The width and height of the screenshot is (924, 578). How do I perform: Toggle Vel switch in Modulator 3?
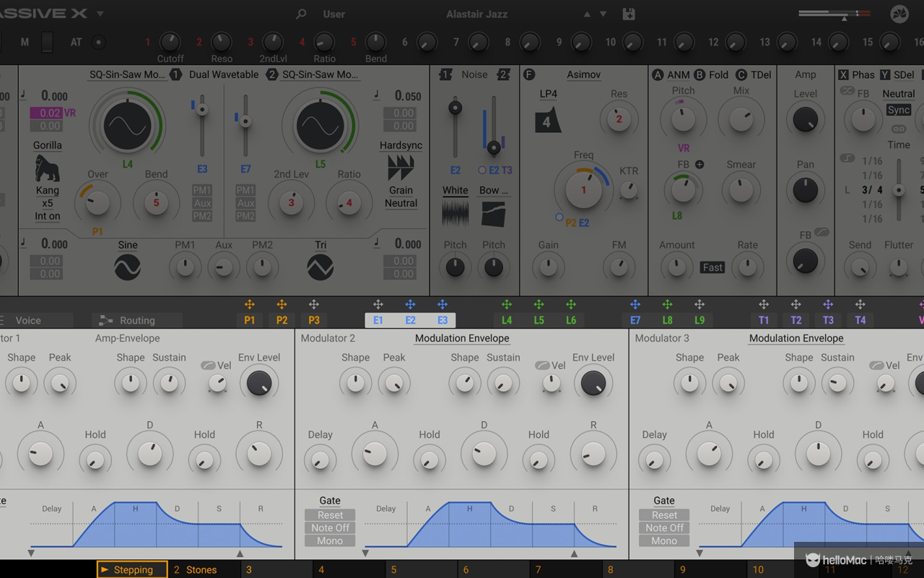point(876,366)
